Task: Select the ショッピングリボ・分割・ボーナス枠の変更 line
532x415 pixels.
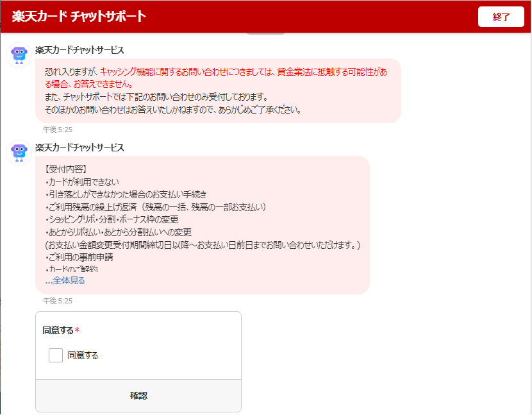Action: [112, 219]
